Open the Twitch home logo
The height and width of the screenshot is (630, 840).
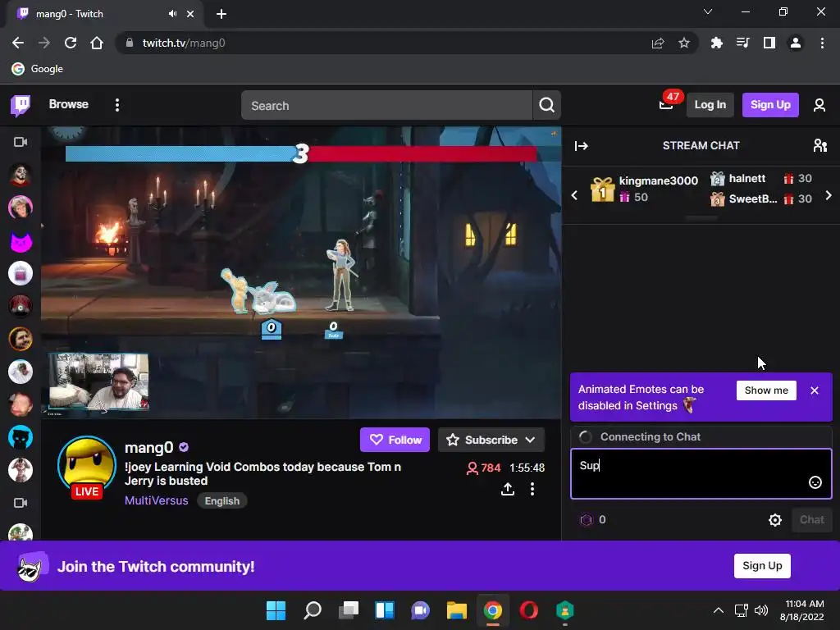point(21,105)
